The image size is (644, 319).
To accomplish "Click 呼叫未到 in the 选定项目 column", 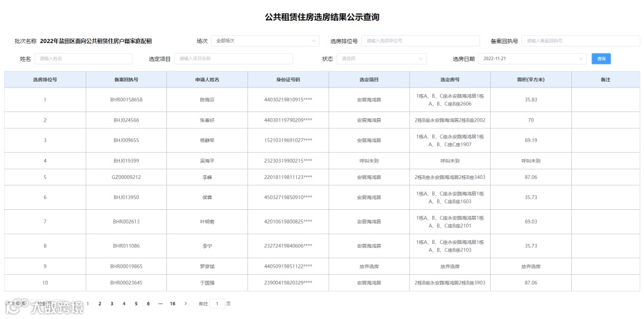I will pos(369,161).
